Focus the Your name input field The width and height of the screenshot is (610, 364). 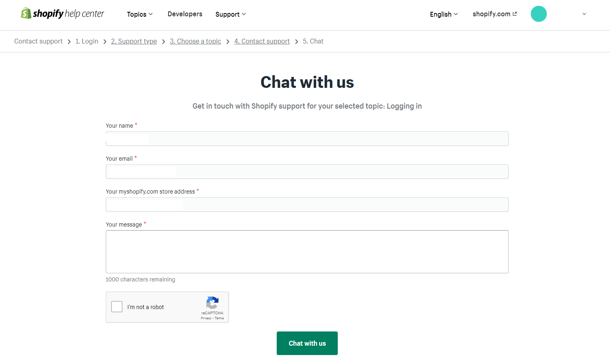pyautogui.click(x=307, y=139)
